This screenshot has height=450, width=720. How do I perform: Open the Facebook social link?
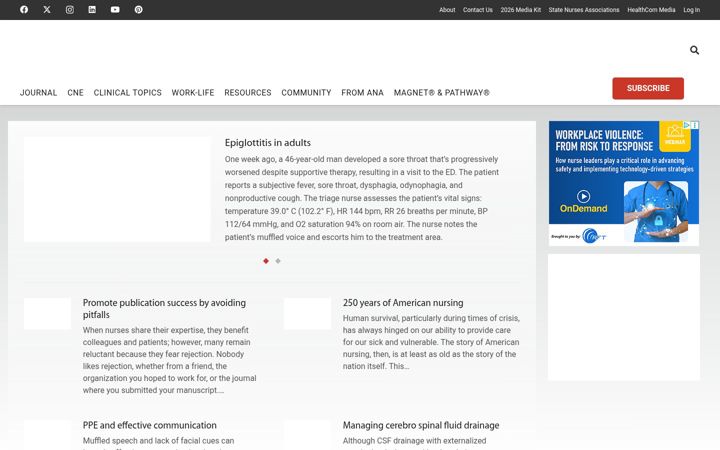pyautogui.click(x=24, y=10)
